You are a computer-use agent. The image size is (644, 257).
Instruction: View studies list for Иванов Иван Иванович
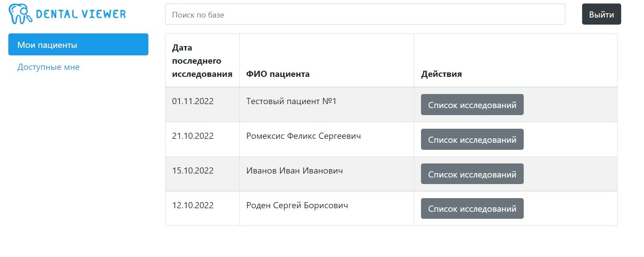472,174
